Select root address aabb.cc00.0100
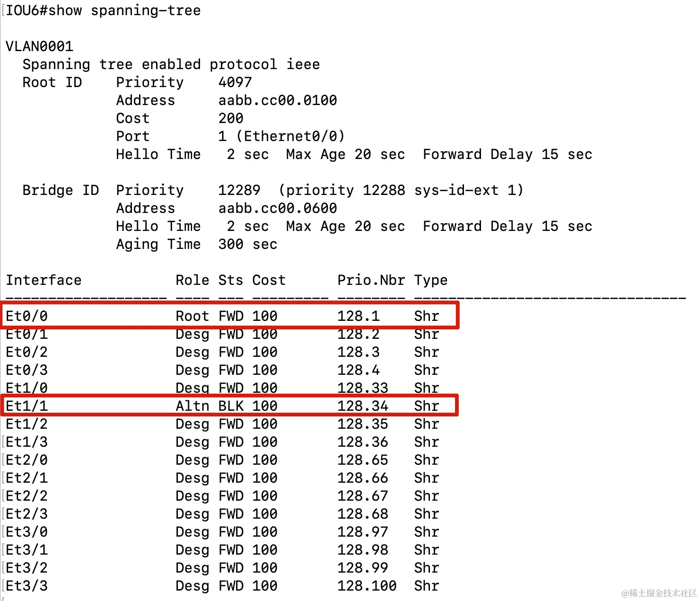Viewport: 700px width, 601px height. tap(278, 100)
